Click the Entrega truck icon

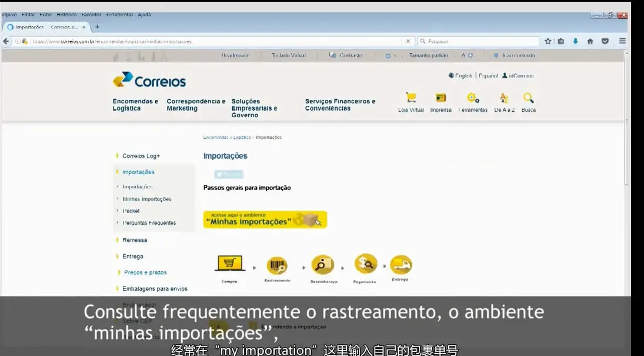pyautogui.click(x=401, y=264)
